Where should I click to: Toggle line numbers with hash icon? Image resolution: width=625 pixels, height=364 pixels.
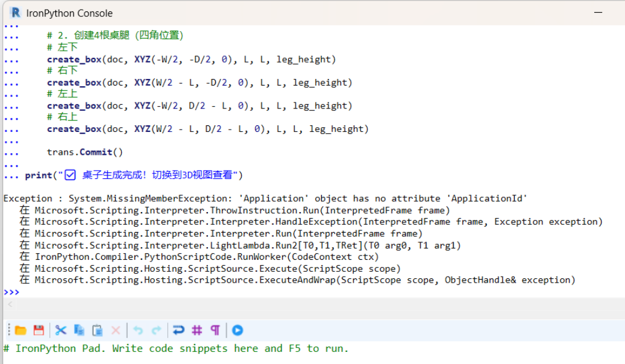pyautogui.click(x=197, y=330)
